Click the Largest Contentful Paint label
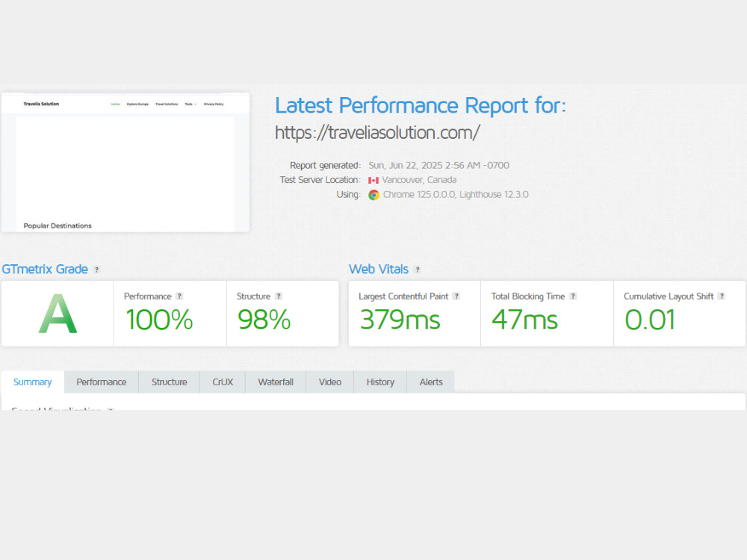 tap(403, 296)
